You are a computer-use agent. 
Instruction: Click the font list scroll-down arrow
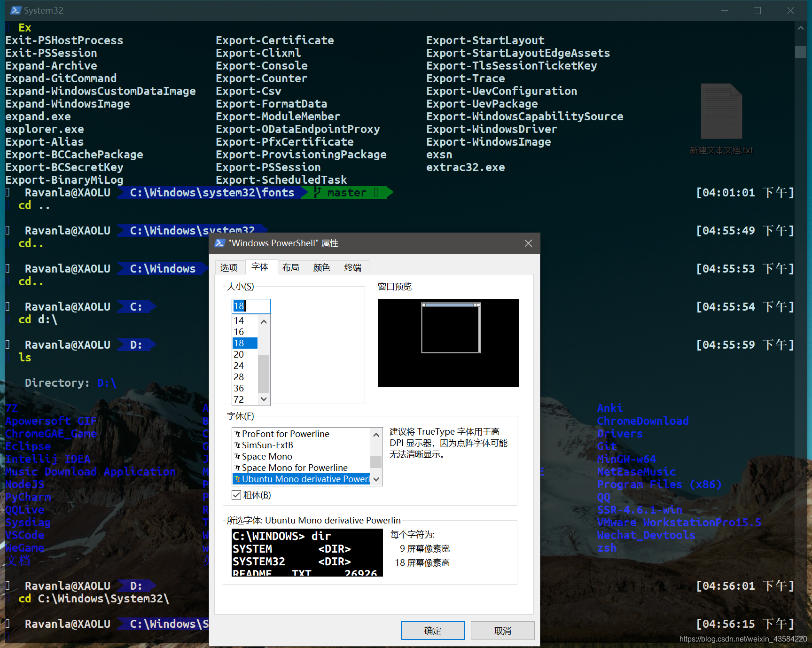(376, 479)
